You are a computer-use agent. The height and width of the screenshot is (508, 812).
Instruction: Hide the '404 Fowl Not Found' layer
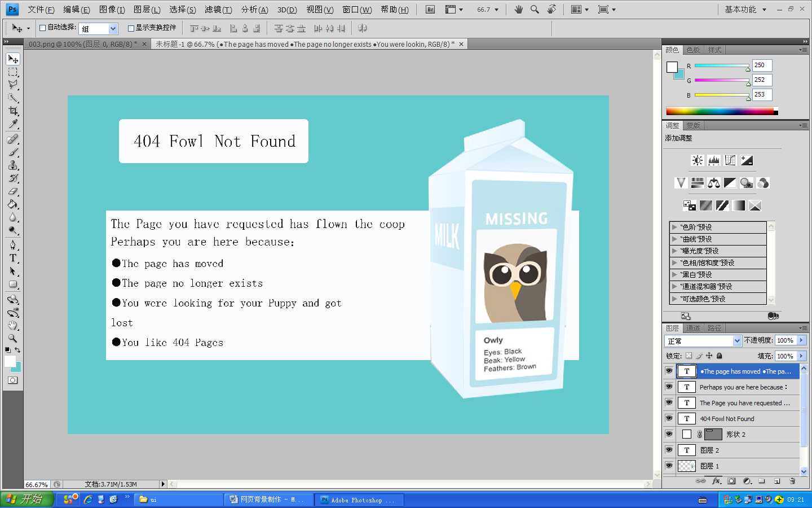click(669, 419)
